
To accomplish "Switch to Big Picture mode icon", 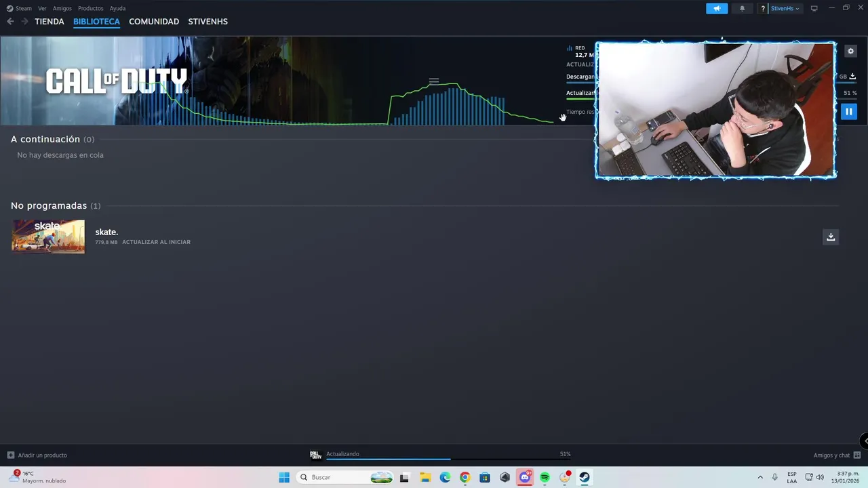I will click(814, 8).
